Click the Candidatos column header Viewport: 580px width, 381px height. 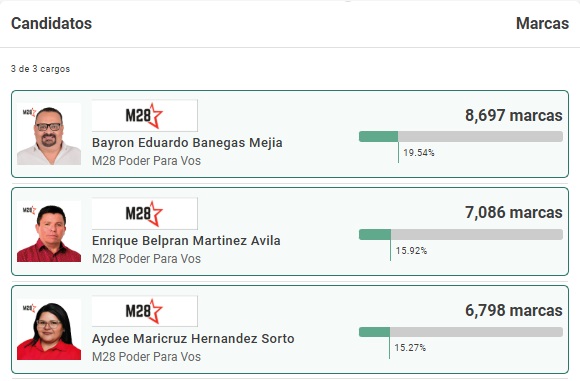tap(51, 23)
